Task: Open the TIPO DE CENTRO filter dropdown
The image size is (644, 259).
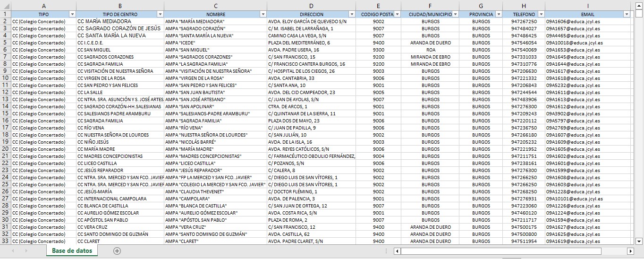Action: pyautogui.click(x=160, y=14)
